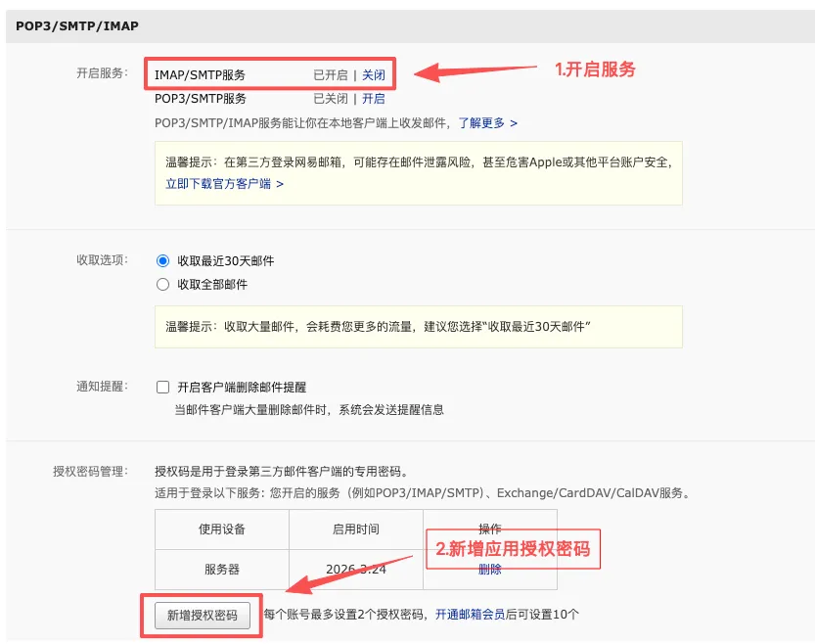Click the 2026-3-24 date cell
Image resolution: width=815 pixels, height=644 pixels.
[356, 570]
